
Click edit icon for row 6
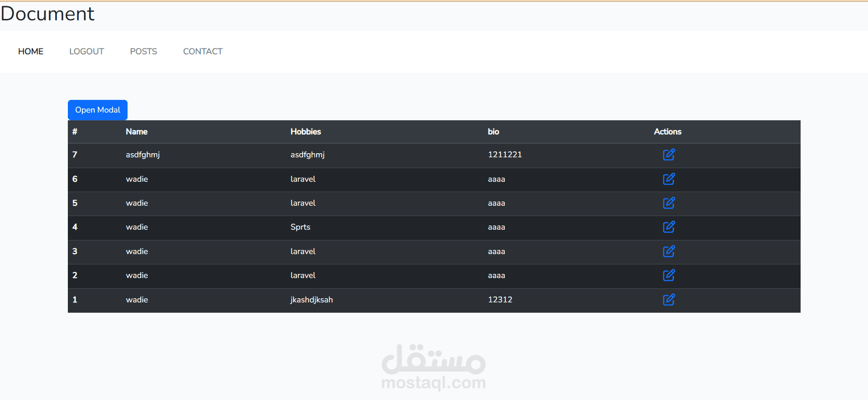[x=669, y=179]
